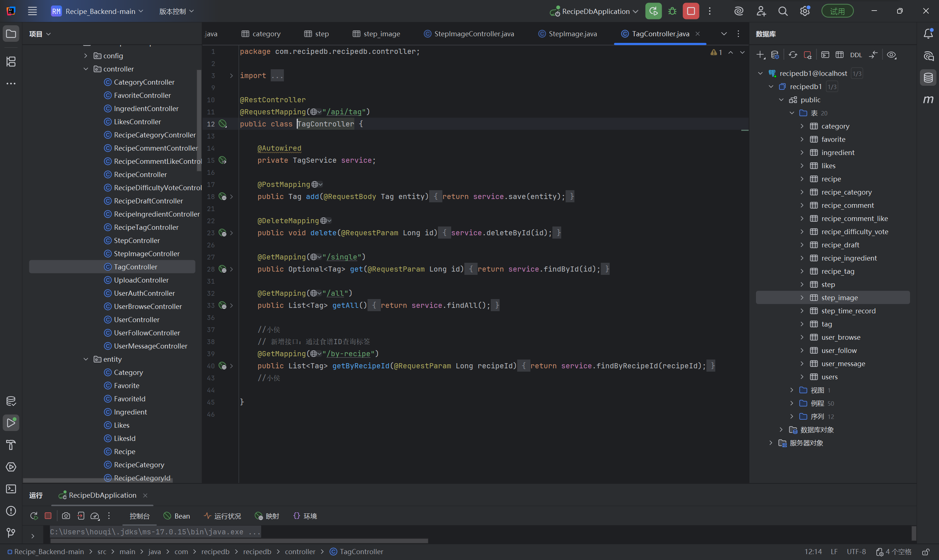Expand the recipe_tag table node

pos(802,271)
